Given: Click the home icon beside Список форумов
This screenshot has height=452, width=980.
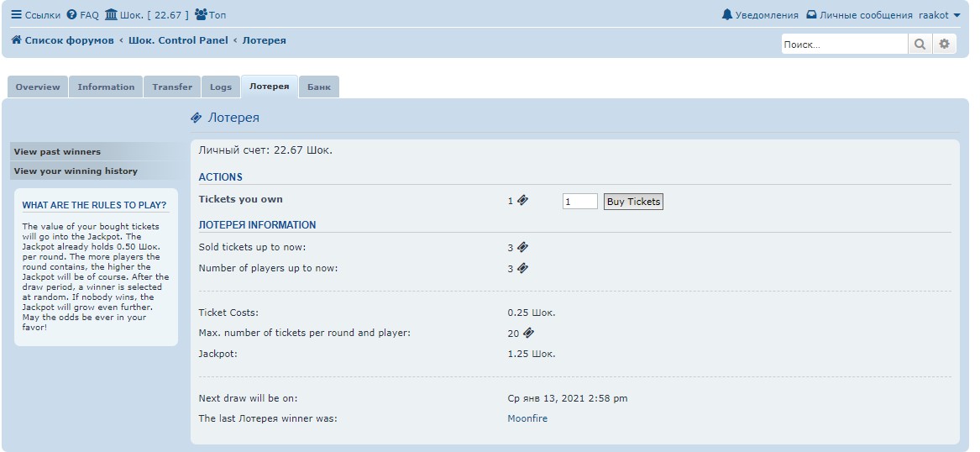Looking at the screenshot, I should click(16, 40).
